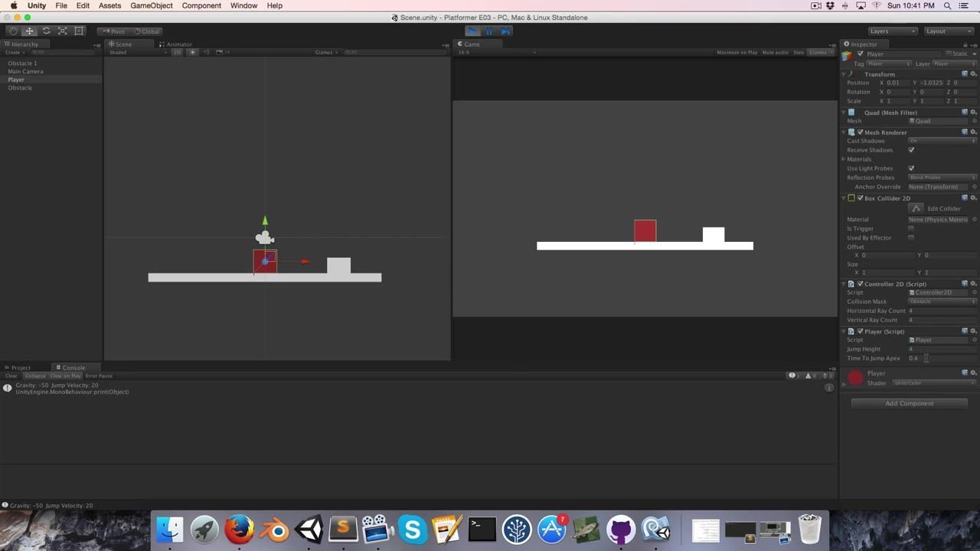Viewport: 980px width, 551px height.
Task: Click the Player material color preview
Action: tap(855, 377)
